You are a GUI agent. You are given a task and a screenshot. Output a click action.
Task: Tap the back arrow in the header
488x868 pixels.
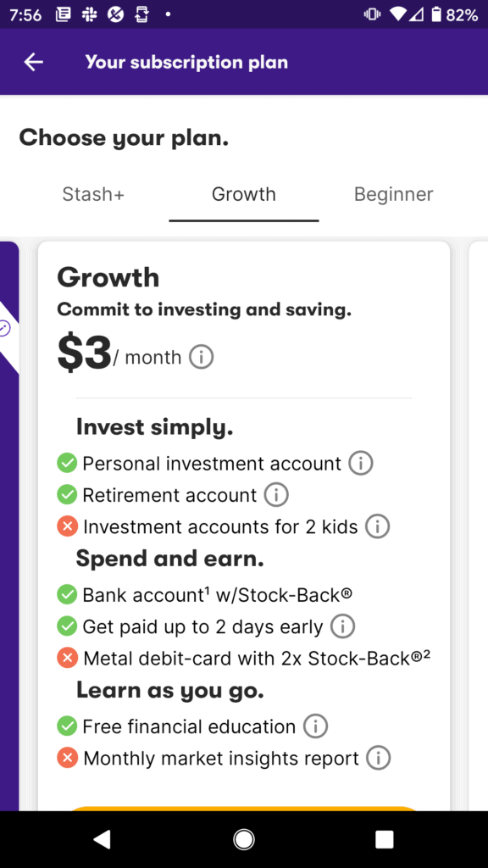pyautogui.click(x=32, y=62)
